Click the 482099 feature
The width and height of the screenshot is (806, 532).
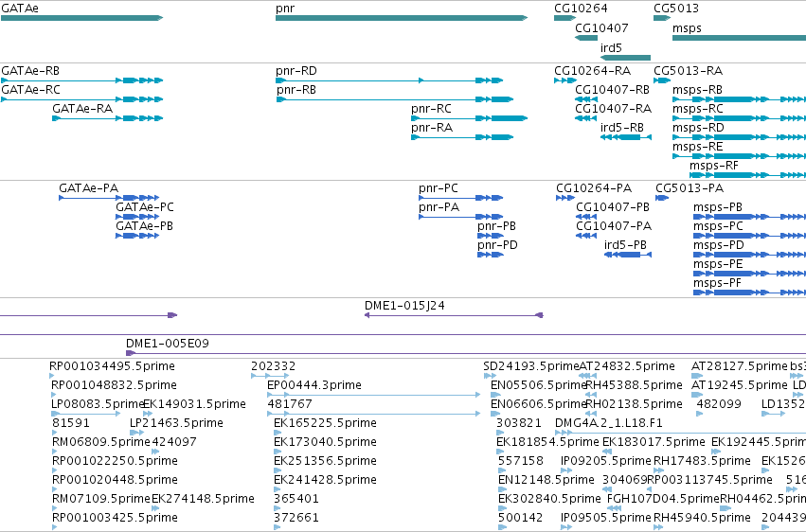pyautogui.click(x=699, y=414)
